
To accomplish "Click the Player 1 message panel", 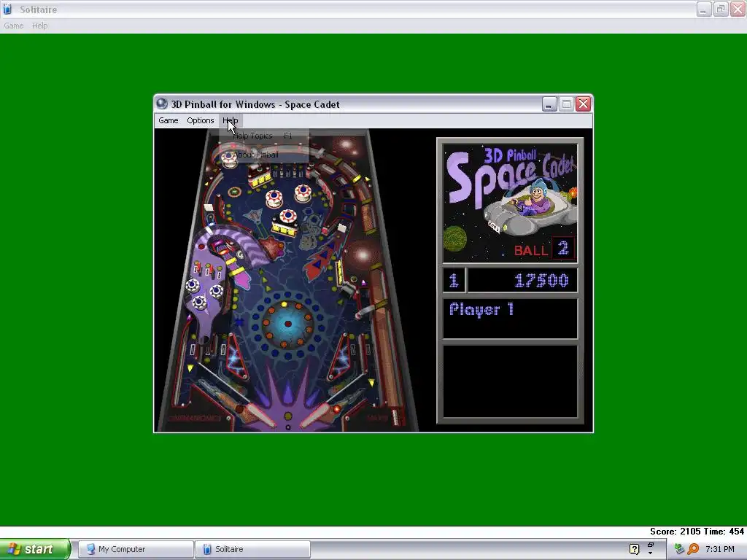I will coord(510,318).
